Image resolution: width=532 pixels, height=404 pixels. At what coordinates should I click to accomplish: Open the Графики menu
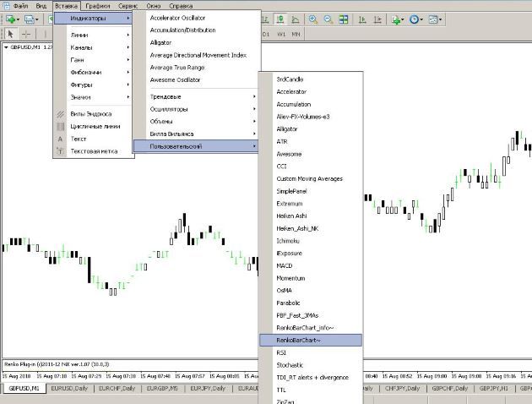click(97, 5)
